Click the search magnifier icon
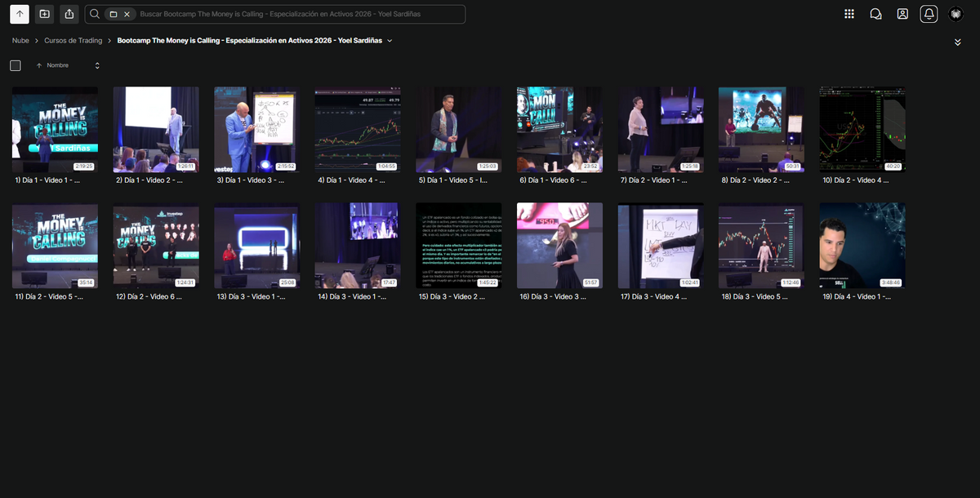This screenshot has height=498, width=980. point(96,14)
